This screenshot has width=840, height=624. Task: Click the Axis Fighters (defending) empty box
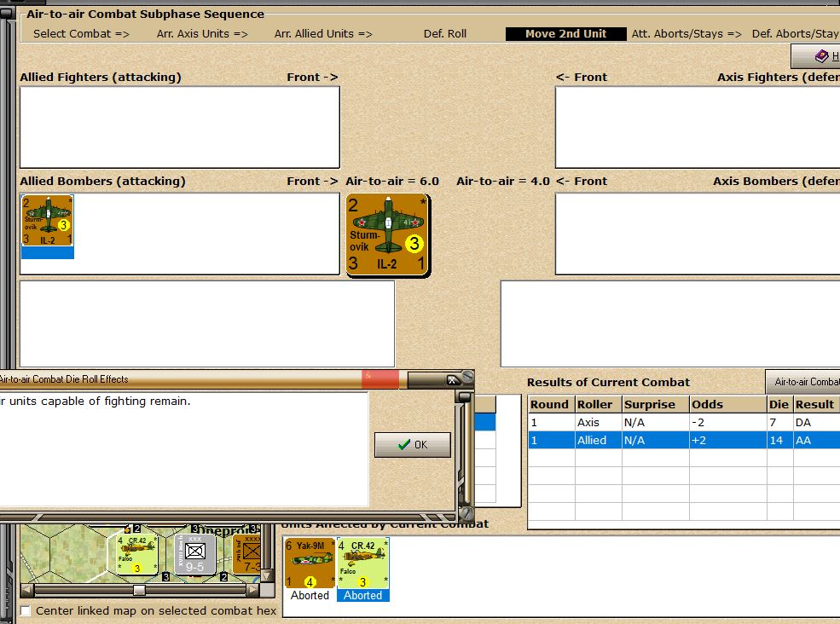pos(698,128)
